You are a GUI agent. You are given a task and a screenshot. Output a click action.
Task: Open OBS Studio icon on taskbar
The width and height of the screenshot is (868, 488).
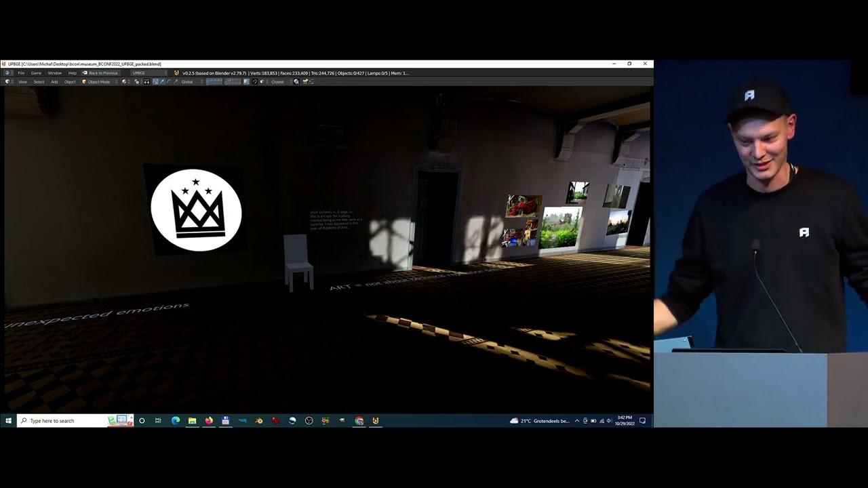point(309,421)
